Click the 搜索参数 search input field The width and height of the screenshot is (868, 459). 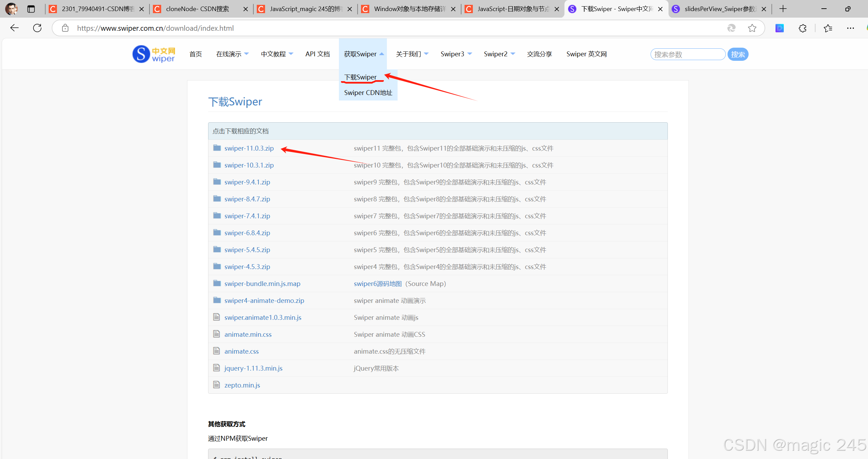[687, 54]
